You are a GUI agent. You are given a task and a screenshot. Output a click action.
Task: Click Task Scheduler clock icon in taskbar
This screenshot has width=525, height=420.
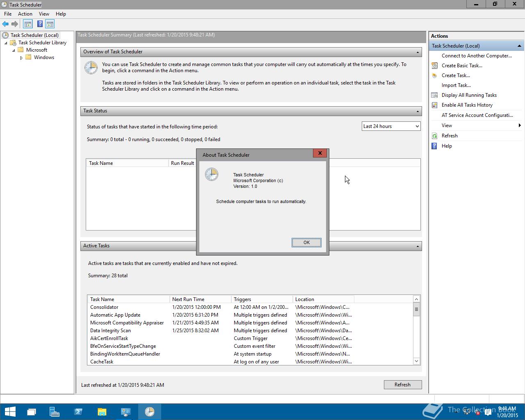click(x=150, y=411)
